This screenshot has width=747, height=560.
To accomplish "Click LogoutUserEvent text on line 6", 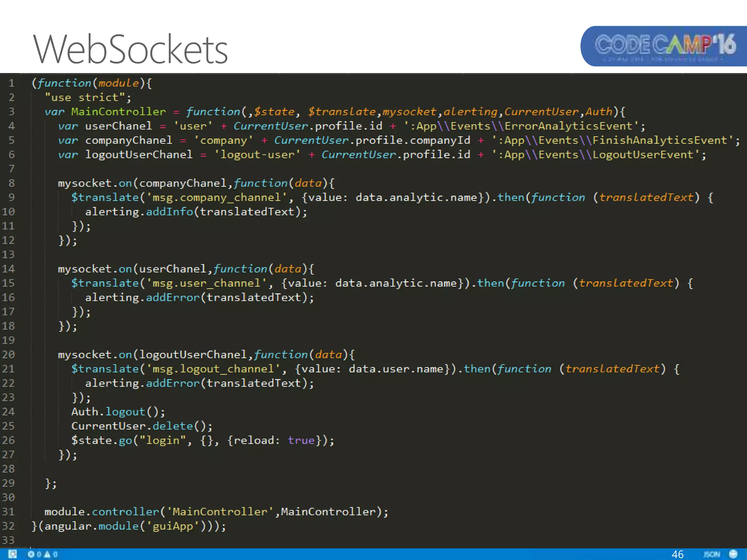I will click(643, 155).
